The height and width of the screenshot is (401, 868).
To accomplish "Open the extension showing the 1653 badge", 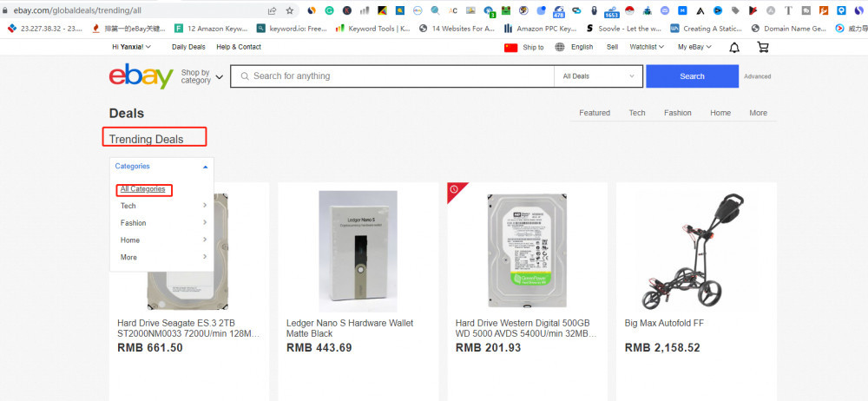I will (x=611, y=11).
